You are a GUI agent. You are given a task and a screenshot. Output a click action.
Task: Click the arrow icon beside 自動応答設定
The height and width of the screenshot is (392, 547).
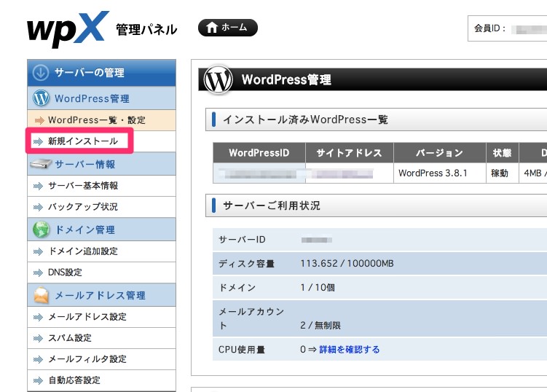(x=38, y=380)
